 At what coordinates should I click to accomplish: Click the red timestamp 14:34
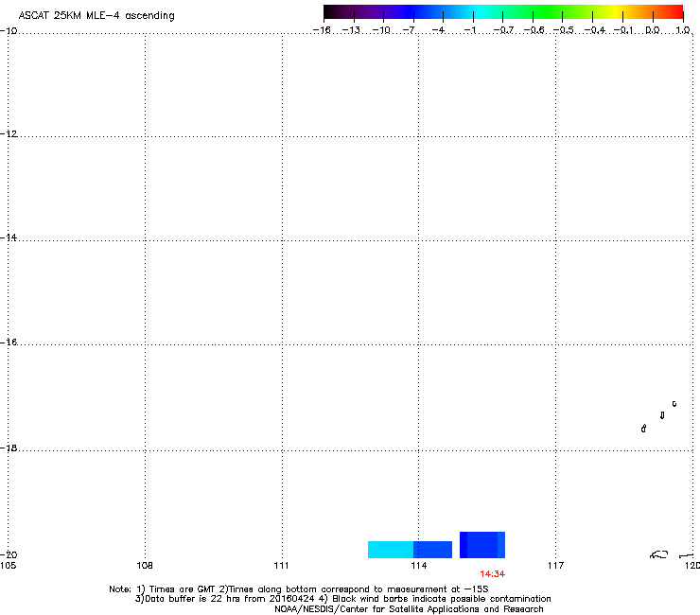pyautogui.click(x=493, y=574)
